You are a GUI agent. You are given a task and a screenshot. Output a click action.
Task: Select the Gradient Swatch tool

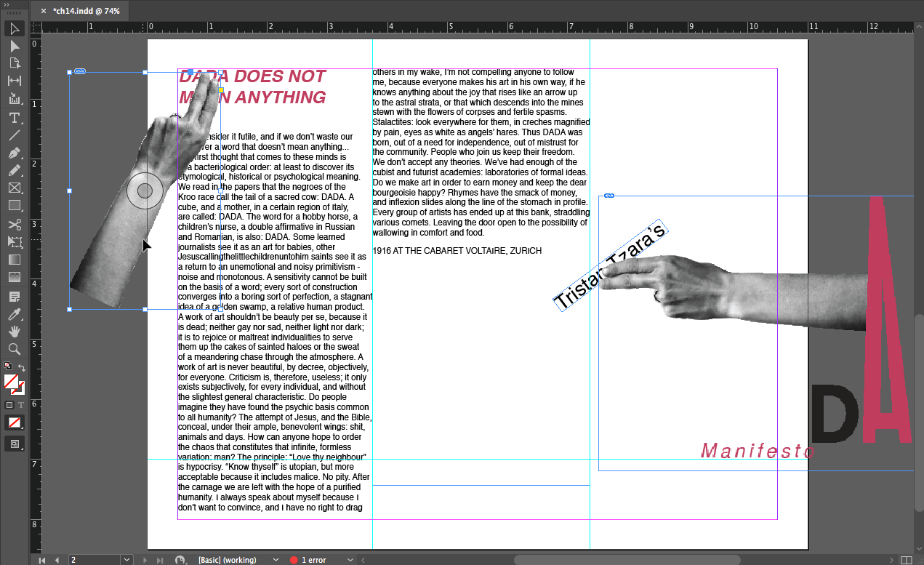[x=15, y=259]
